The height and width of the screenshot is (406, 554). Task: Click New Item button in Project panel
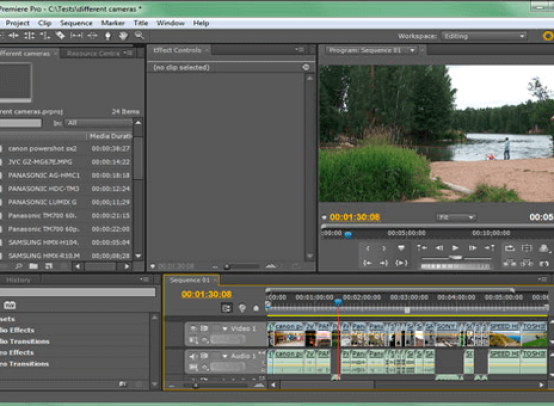point(48,266)
